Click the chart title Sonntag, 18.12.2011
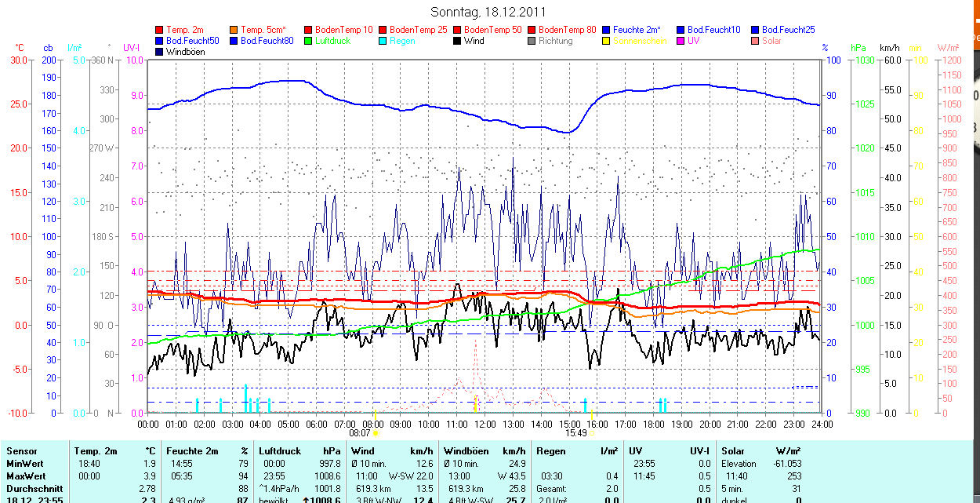Viewport: 980px width, 503px height. click(x=488, y=12)
